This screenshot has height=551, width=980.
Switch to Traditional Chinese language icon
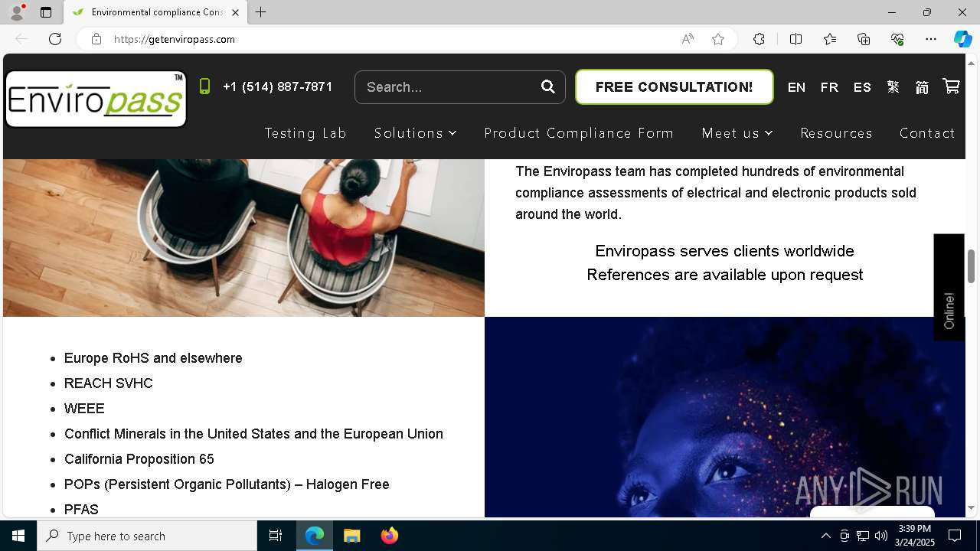click(x=893, y=87)
